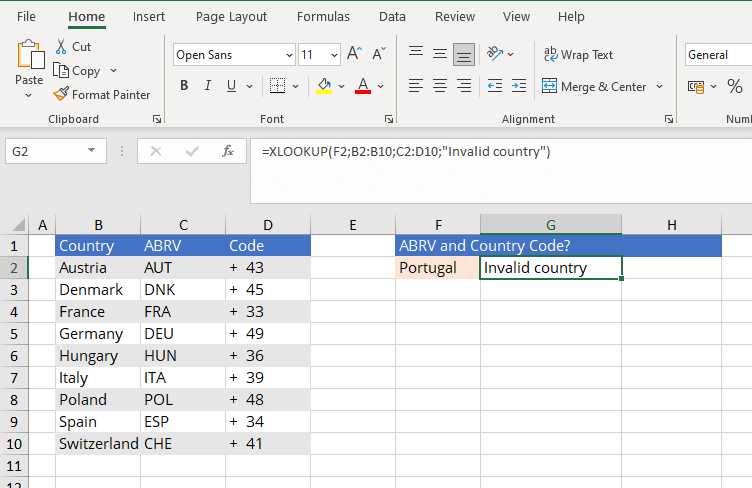Expand font color palette dropdown
752x488 pixels.
click(381, 86)
